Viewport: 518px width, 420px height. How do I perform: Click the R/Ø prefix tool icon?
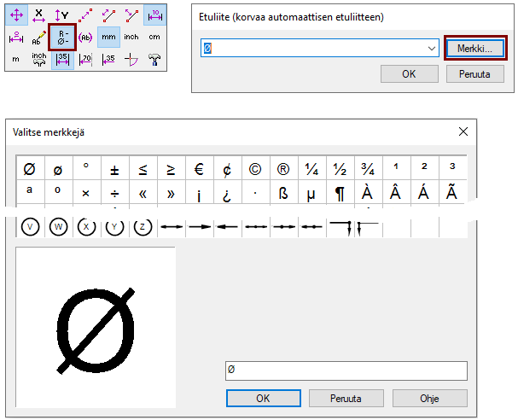(62, 37)
